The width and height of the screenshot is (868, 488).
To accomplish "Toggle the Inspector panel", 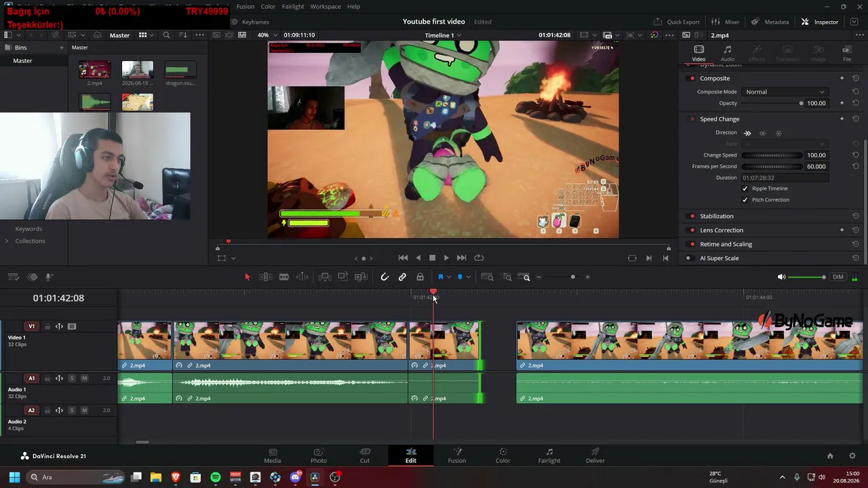I will [819, 22].
